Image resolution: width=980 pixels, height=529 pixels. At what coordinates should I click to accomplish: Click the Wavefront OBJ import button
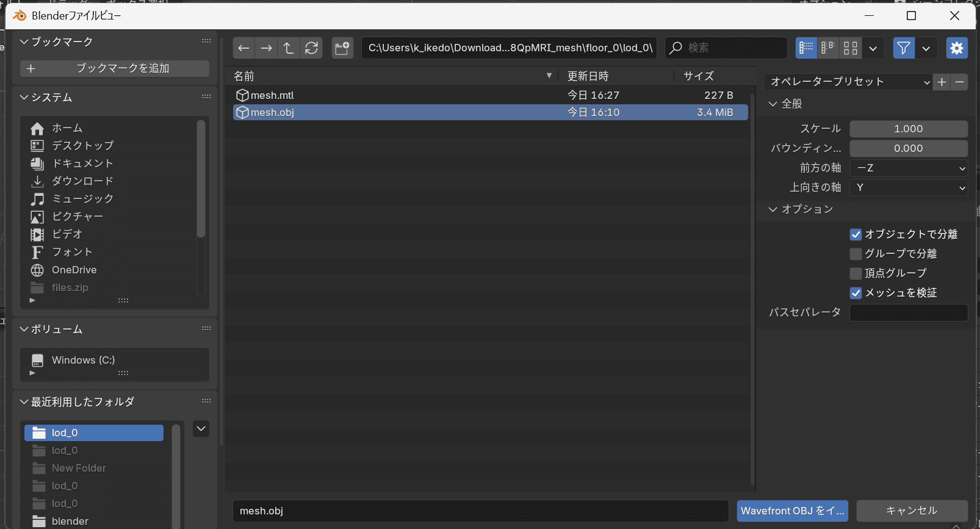(792, 511)
